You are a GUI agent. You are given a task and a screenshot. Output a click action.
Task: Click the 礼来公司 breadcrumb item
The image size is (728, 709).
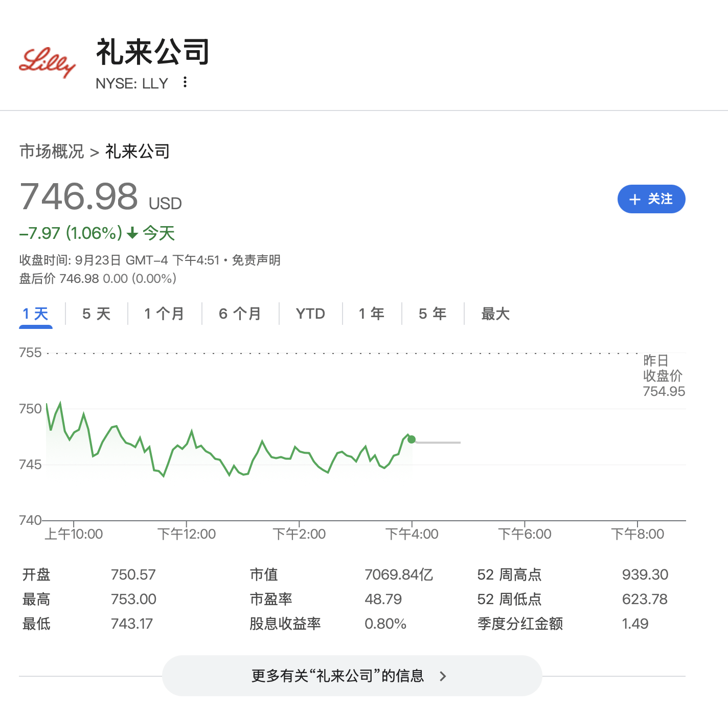coord(138,151)
